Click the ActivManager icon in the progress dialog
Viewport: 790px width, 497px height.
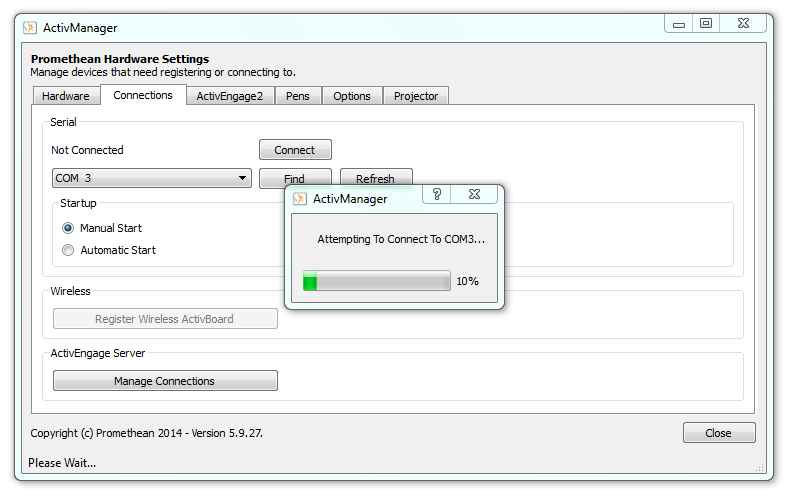tap(299, 199)
